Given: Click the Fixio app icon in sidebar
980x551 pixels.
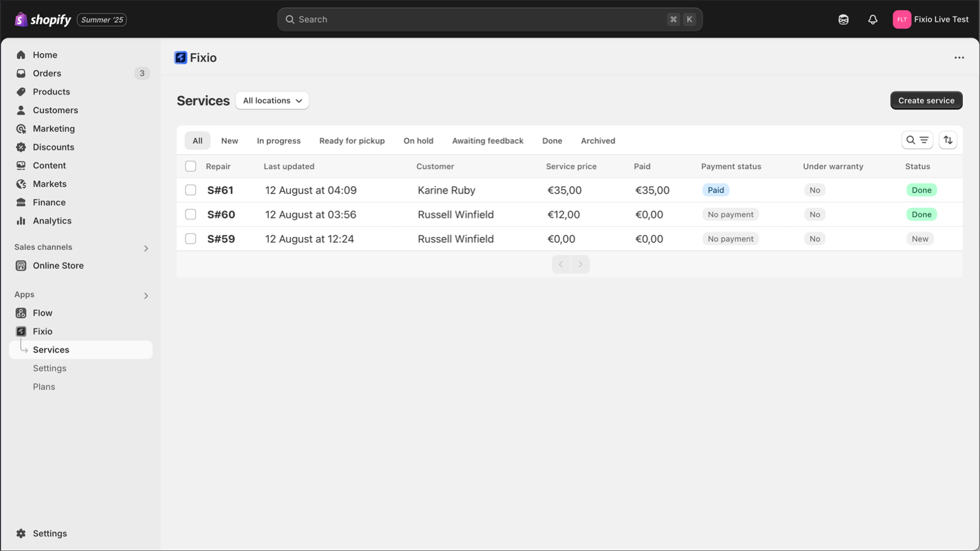Looking at the screenshot, I should coord(21,331).
